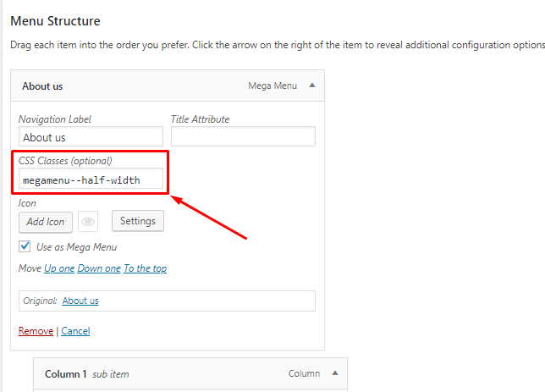Click the Mega Menu type label

(x=272, y=86)
